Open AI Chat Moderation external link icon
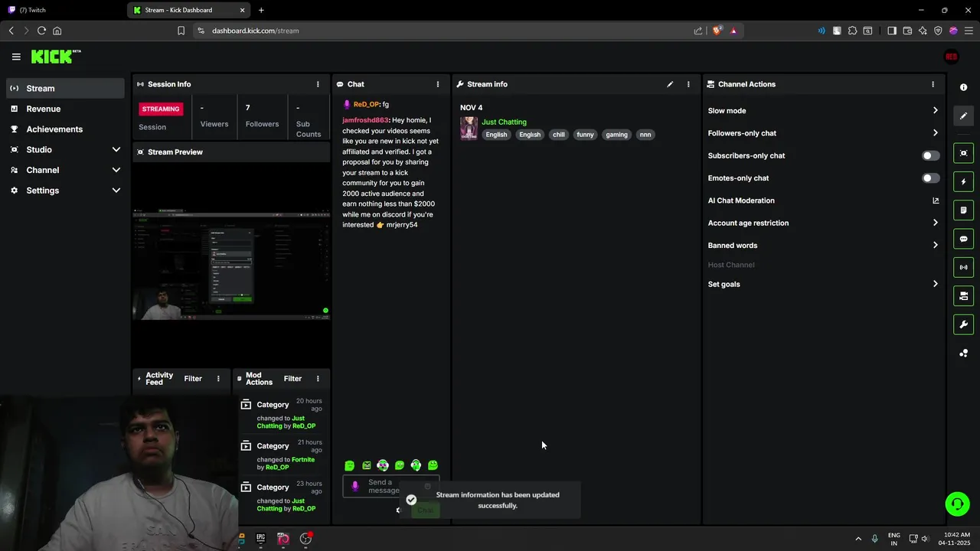The image size is (980, 551). point(936,201)
